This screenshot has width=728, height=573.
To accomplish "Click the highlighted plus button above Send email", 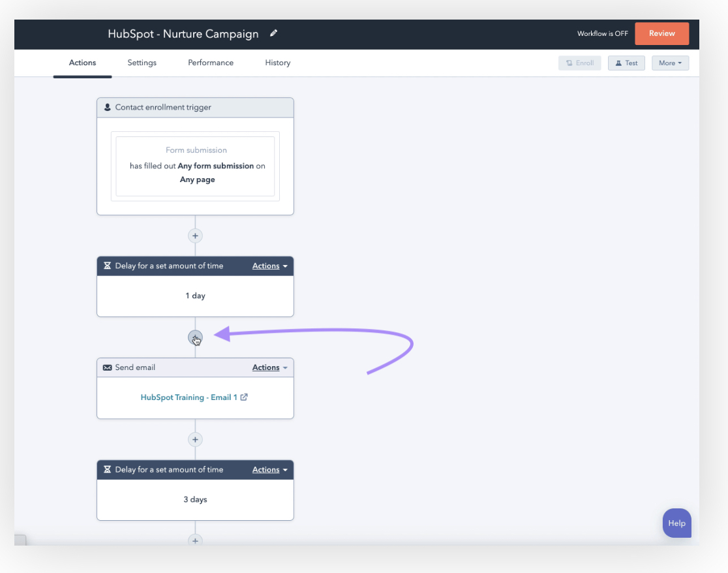I will 195,338.
